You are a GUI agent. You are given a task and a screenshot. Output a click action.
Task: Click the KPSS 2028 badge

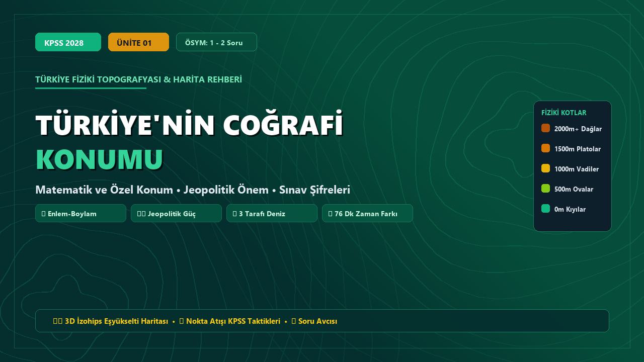point(68,42)
